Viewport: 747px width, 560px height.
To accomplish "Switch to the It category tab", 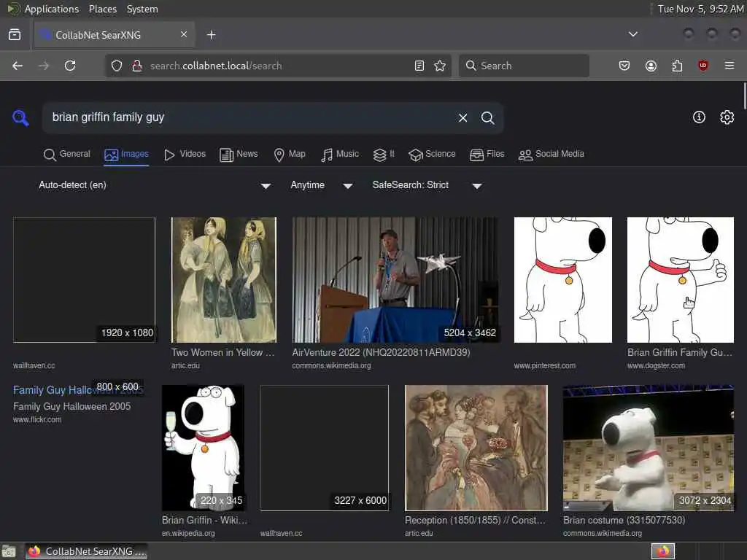I will tap(384, 155).
